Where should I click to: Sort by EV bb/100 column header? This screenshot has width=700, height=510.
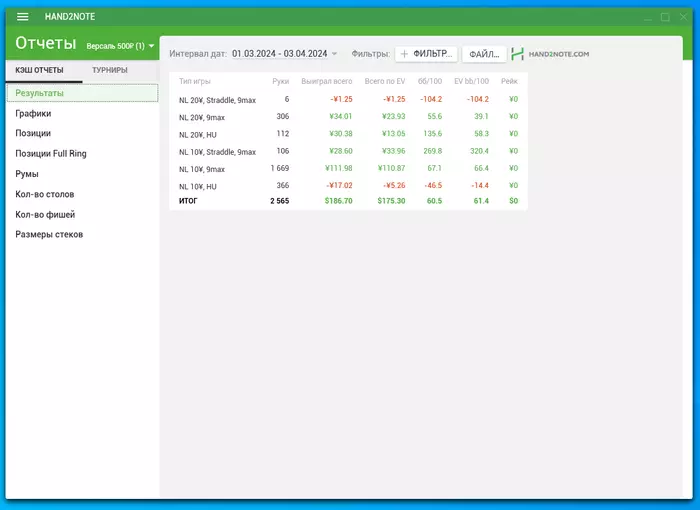click(471, 81)
